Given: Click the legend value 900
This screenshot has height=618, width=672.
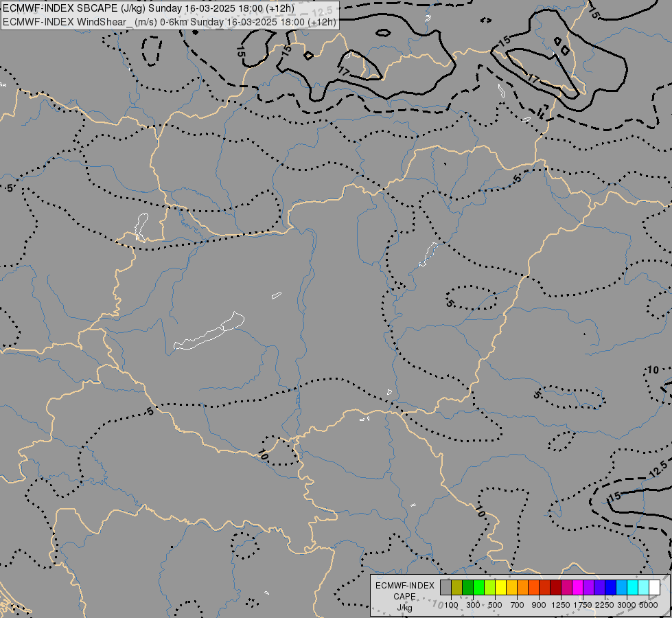Looking at the screenshot, I should point(539,605).
